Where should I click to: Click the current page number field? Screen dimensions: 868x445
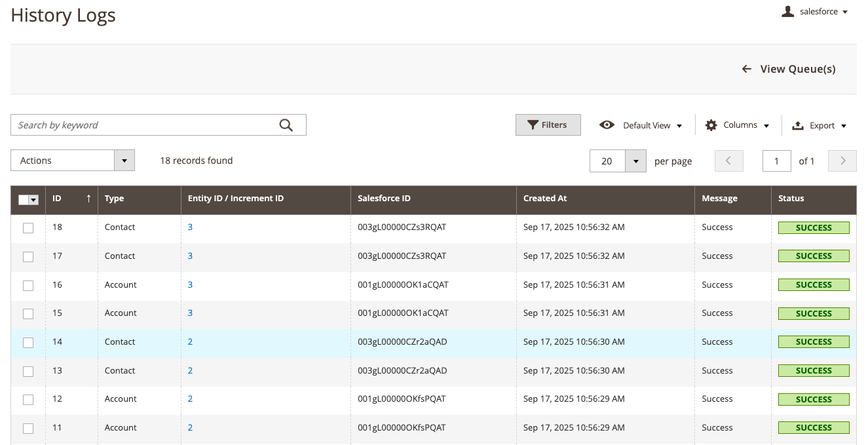tap(777, 161)
